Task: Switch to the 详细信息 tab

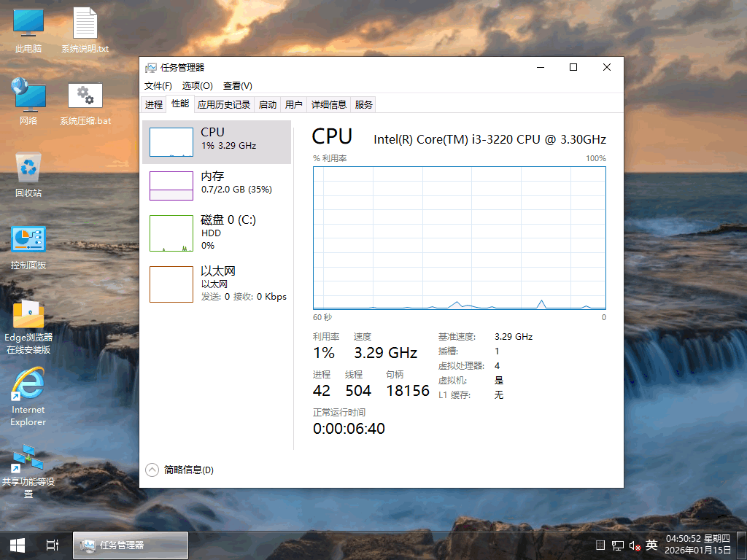Action: tap(329, 104)
